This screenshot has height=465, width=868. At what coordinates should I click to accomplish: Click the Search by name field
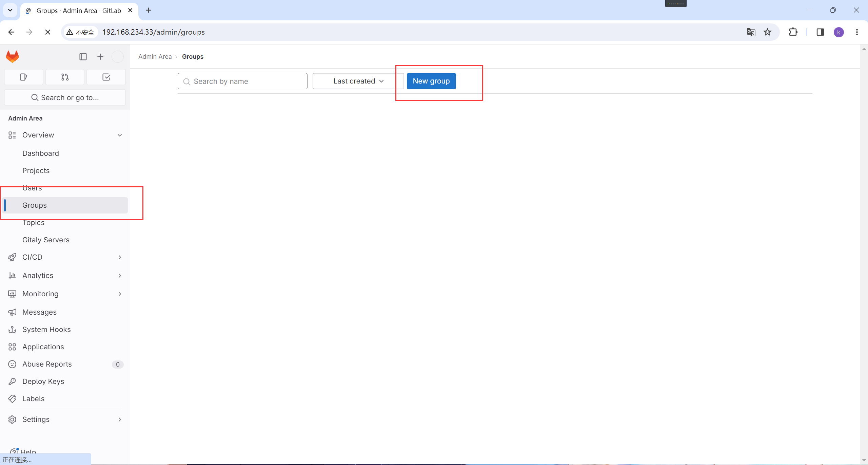242,81
